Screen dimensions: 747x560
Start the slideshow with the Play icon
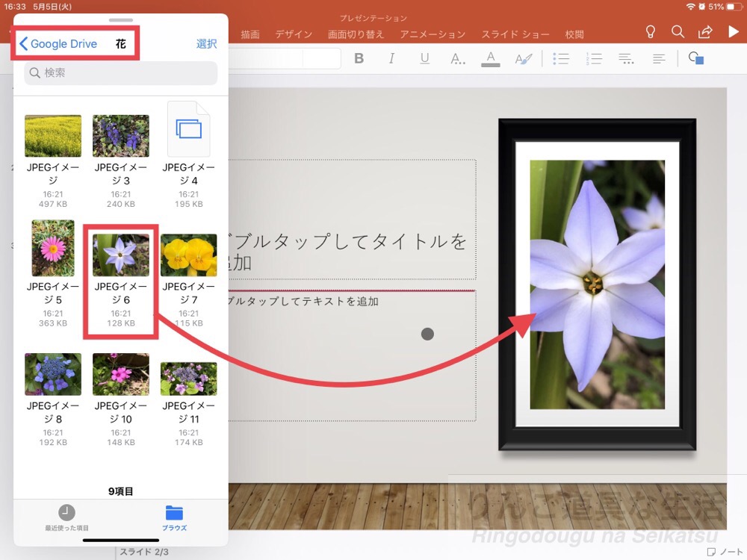731,32
